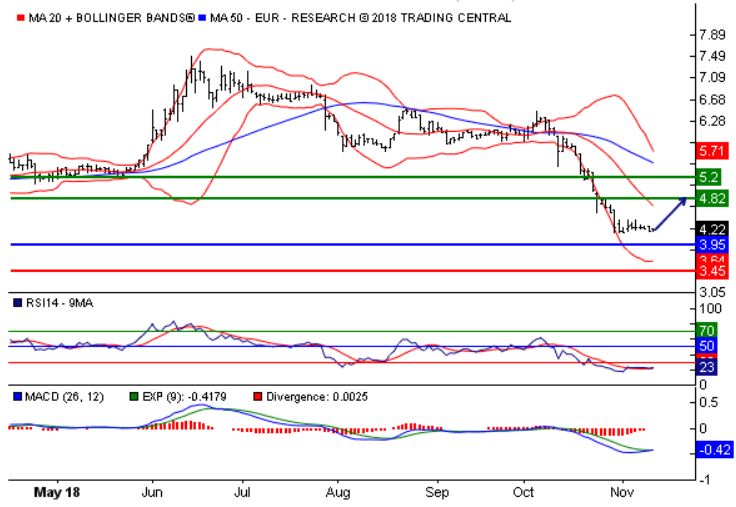The width and height of the screenshot is (736, 507).
Task: Select the red 5.71 price label
Action: click(x=711, y=151)
